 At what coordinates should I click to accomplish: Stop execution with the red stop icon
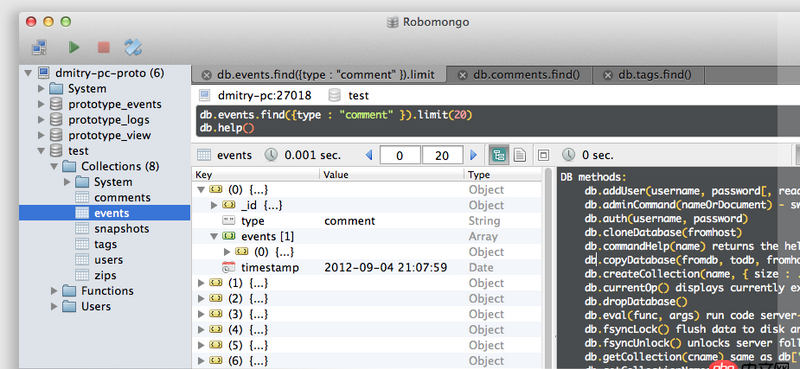click(x=104, y=47)
